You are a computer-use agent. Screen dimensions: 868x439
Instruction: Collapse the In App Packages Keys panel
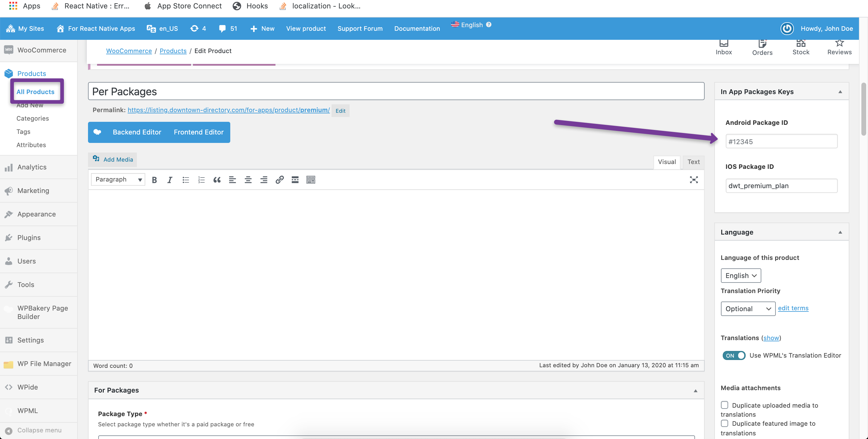840,92
